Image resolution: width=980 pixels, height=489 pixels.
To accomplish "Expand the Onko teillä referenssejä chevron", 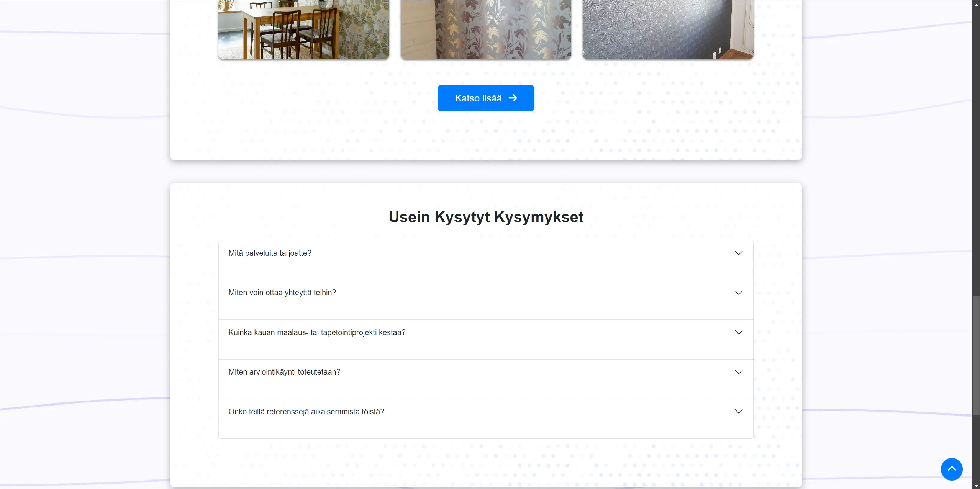I will click(x=739, y=412).
